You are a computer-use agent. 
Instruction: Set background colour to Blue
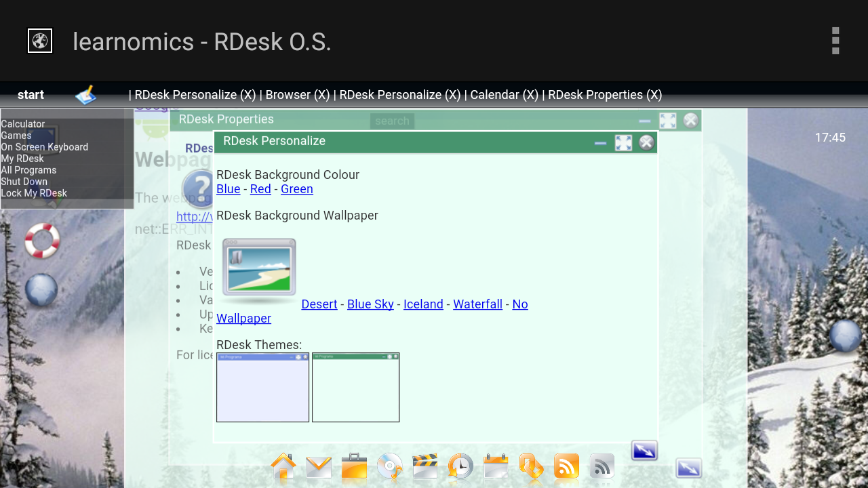(228, 189)
